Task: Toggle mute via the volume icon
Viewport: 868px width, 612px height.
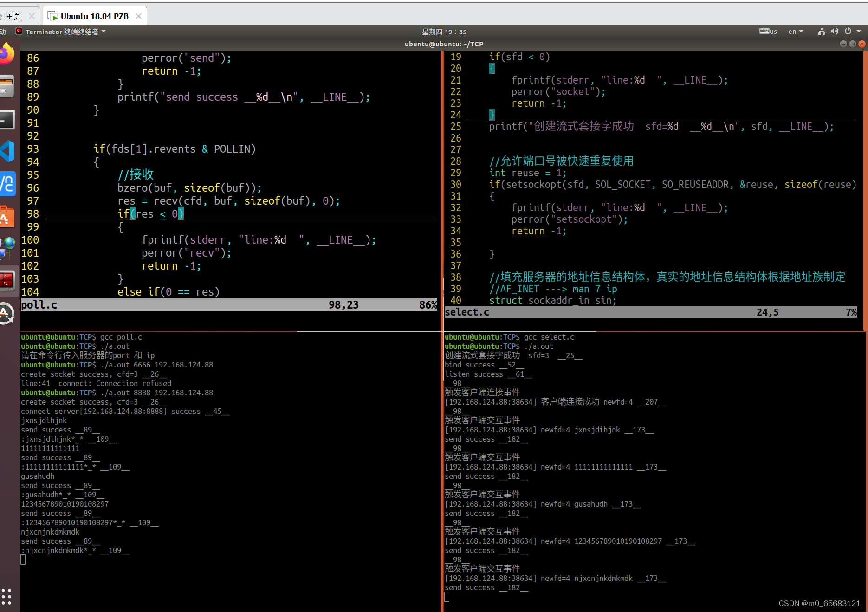Action: 834,31
